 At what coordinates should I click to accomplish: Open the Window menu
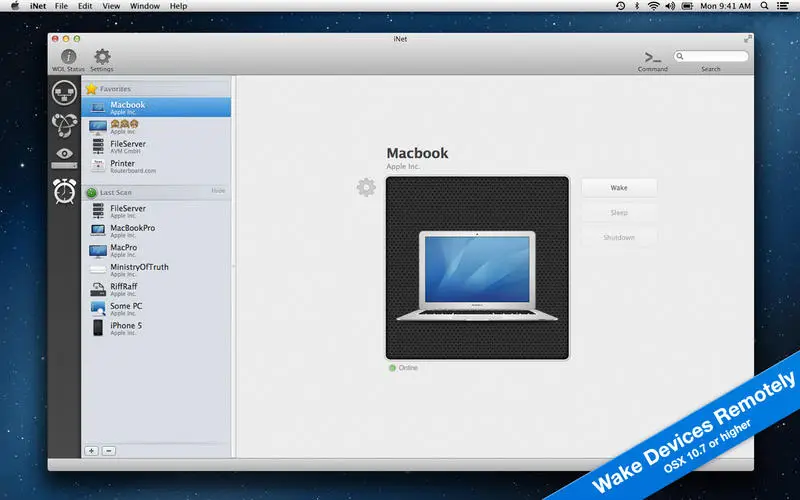(145, 6)
